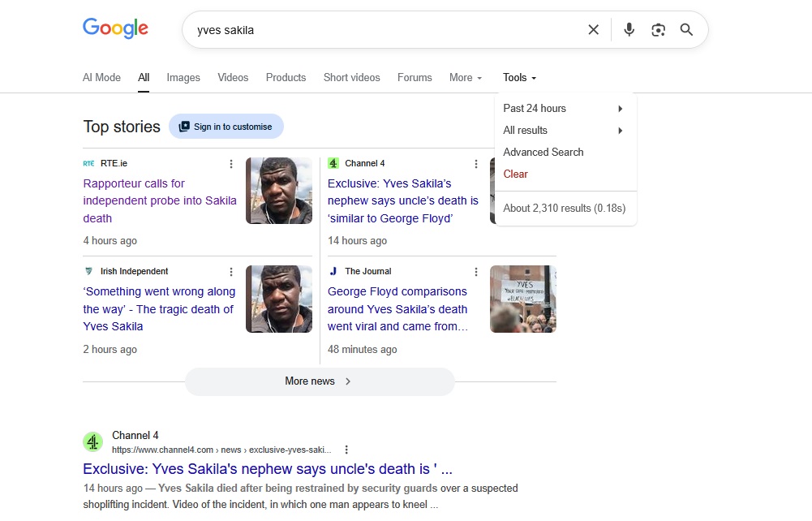Click '48 minutes ago' under Journal story
The width and height of the screenshot is (812, 521).
click(x=362, y=350)
